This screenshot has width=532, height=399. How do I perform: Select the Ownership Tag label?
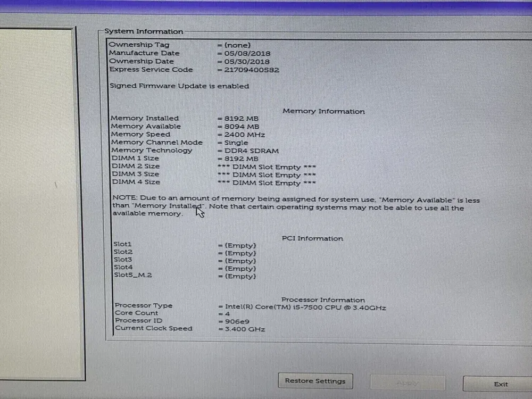pos(139,45)
